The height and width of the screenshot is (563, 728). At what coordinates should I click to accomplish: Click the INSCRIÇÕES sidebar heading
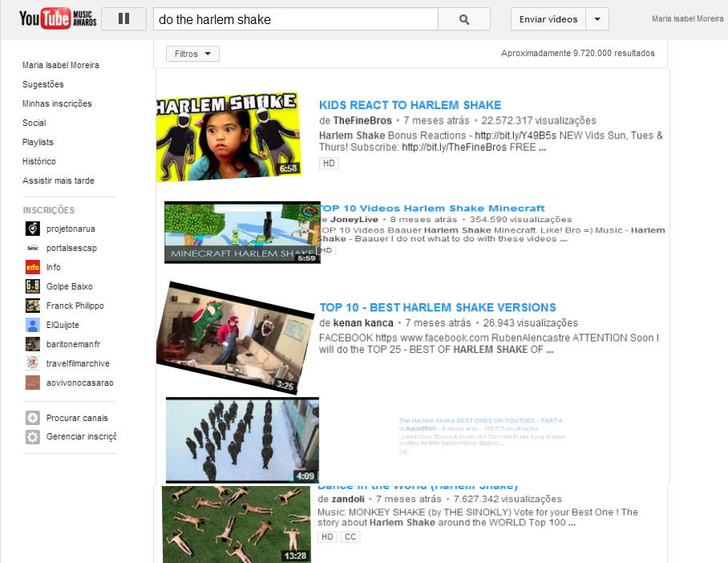click(x=49, y=210)
